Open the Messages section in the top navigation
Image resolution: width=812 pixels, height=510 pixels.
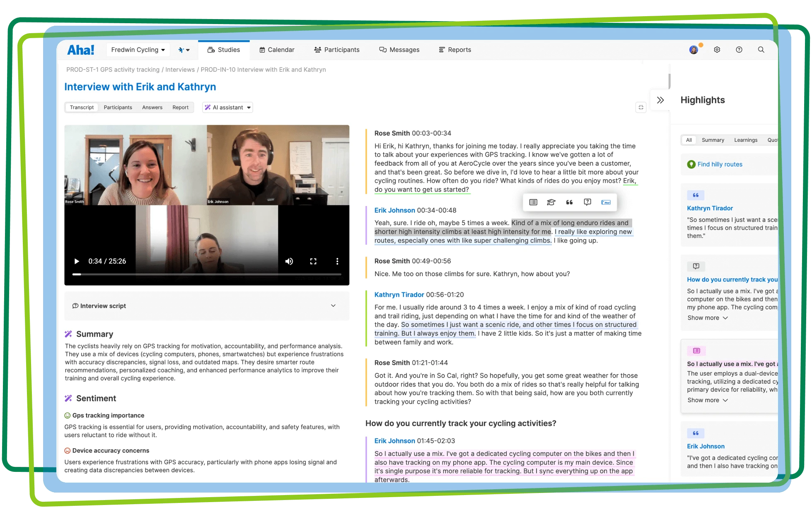click(399, 49)
